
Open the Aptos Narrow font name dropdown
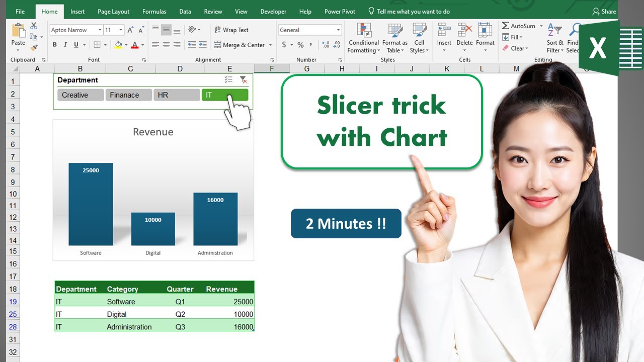[x=100, y=30]
